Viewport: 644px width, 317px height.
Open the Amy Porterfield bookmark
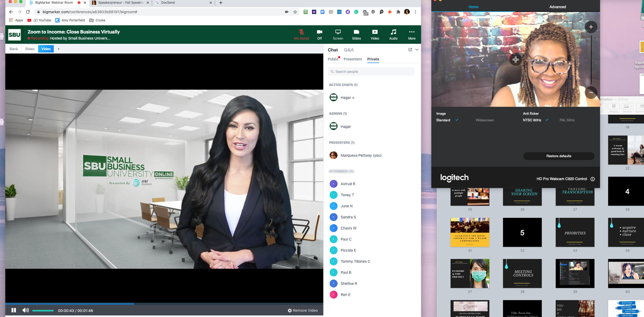click(70, 20)
